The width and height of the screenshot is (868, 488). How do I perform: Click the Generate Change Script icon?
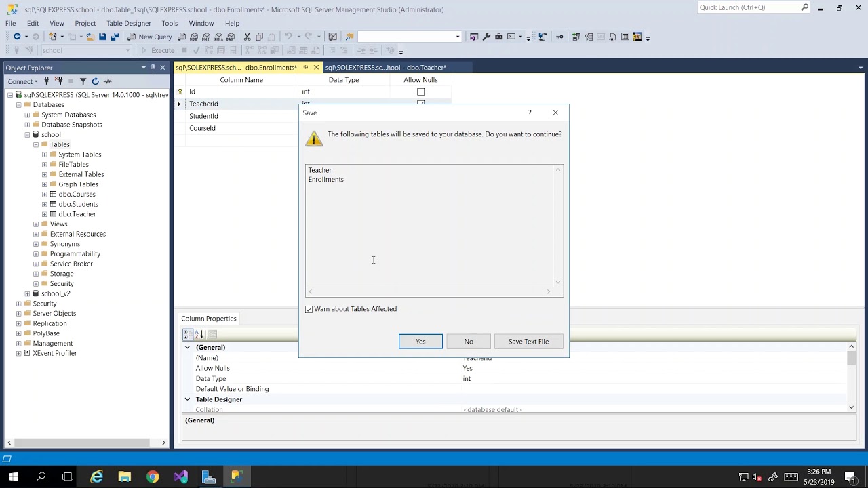pyautogui.click(x=542, y=37)
